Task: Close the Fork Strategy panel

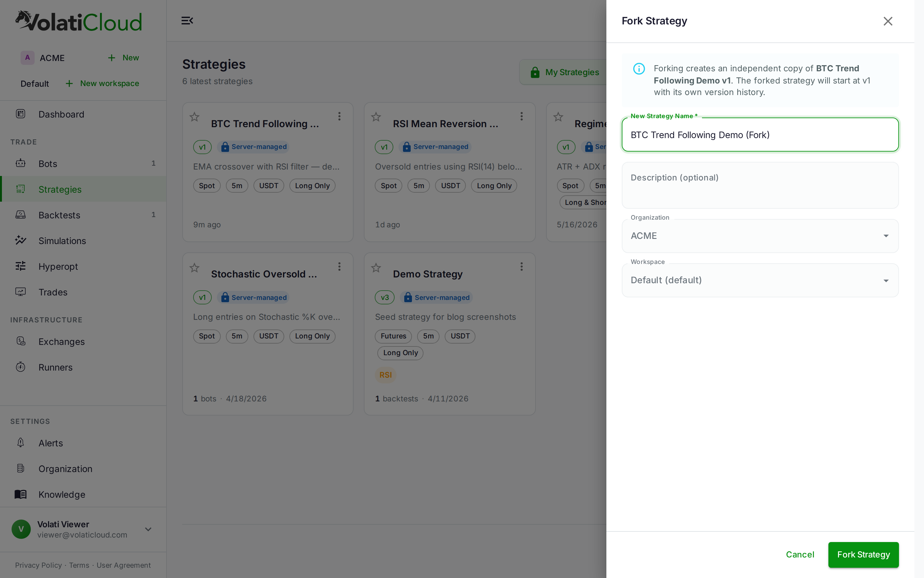Action: tap(888, 21)
